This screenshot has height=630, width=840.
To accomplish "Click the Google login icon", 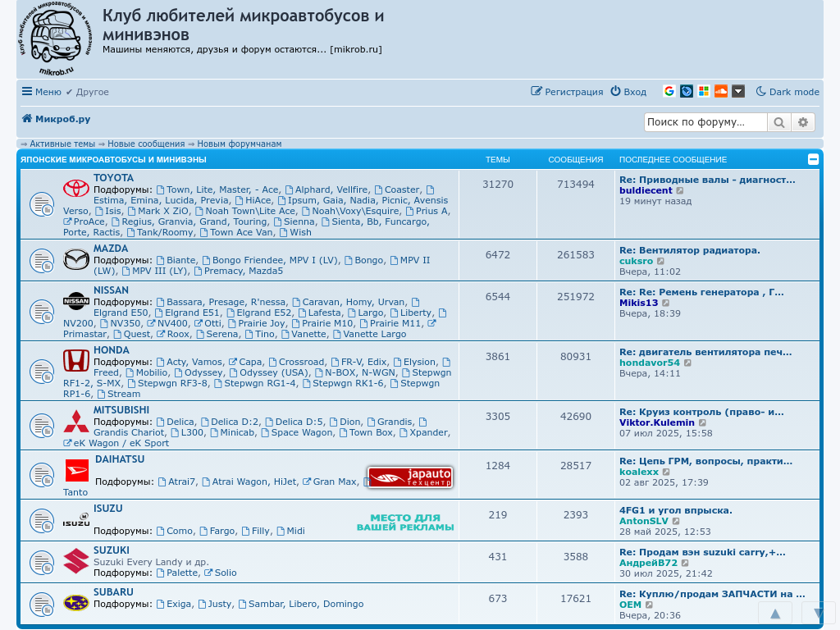I will 669,91.
